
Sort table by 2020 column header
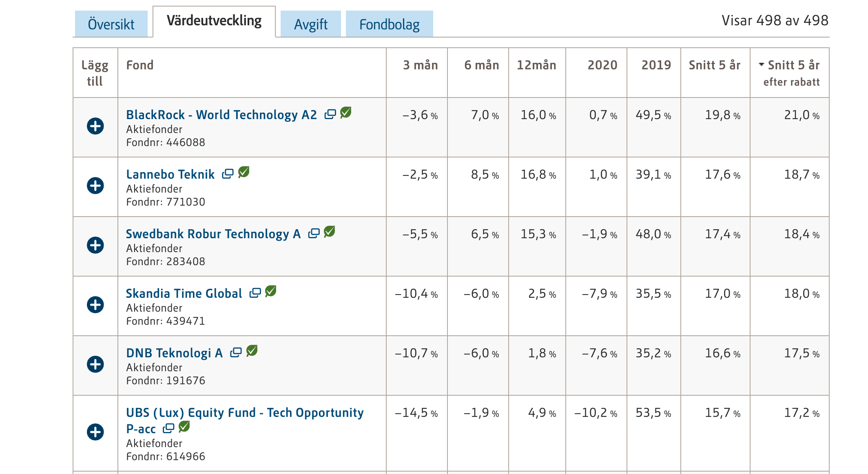pos(602,65)
